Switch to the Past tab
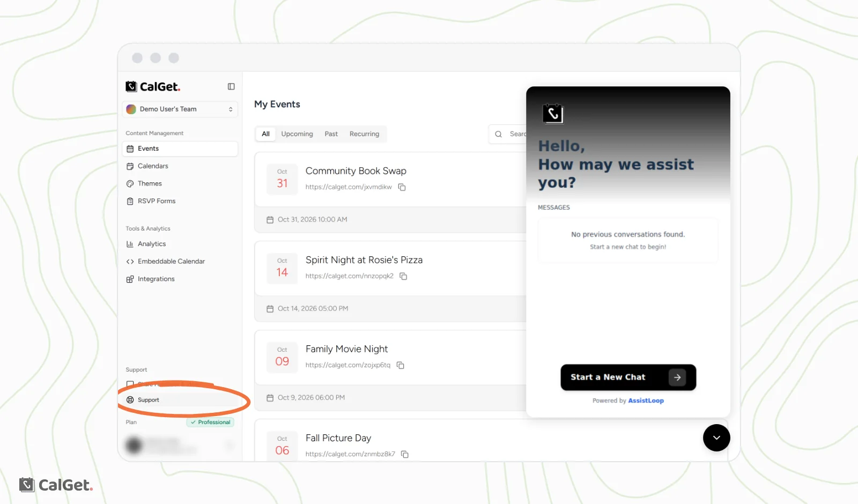Screen dimensions: 858x504 [331, 134]
